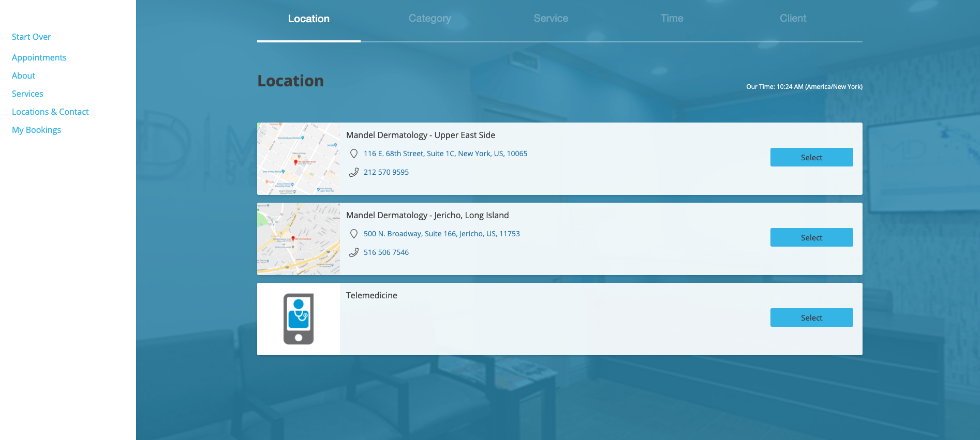Screen dimensions: 980x440
Task: Click the 500 N. Broadway address link
Action: 442,234
